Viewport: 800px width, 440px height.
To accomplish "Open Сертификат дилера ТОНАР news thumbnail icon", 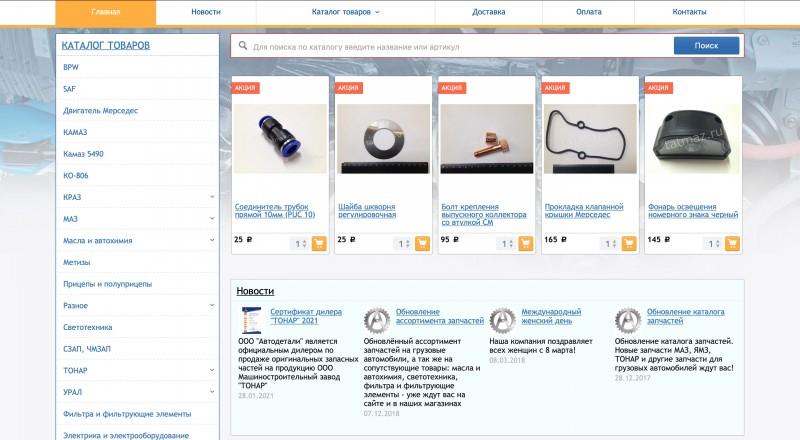I will coord(251,320).
